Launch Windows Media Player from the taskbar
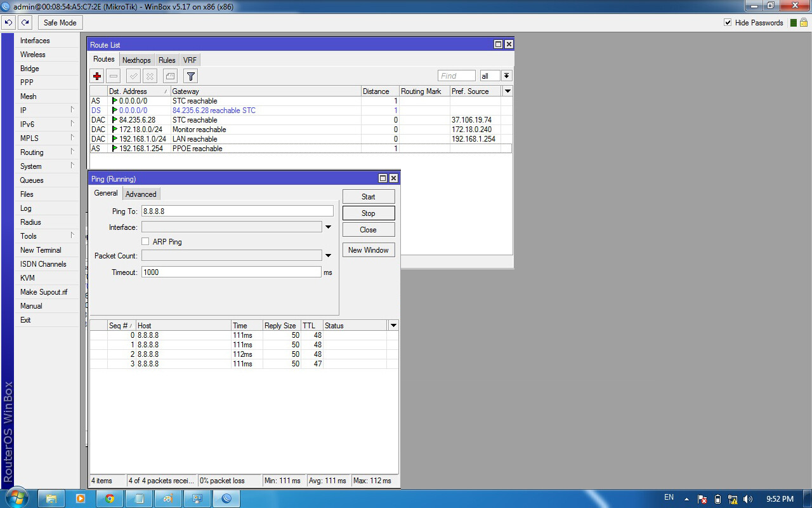 (x=81, y=498)
